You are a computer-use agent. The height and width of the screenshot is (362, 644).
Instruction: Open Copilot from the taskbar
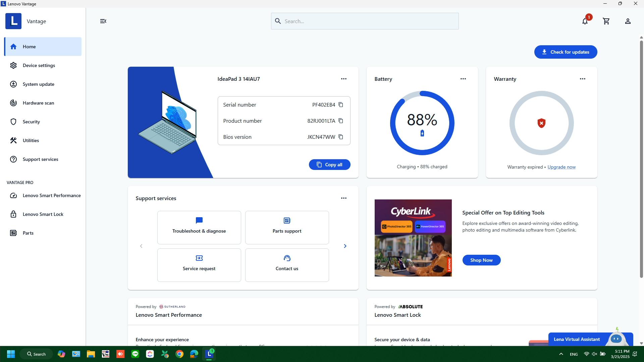click(61, 354)
